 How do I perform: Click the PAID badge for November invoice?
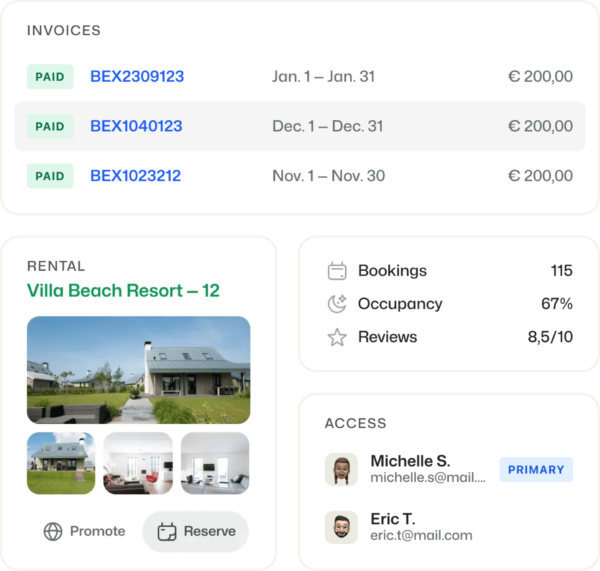(50, 176)
